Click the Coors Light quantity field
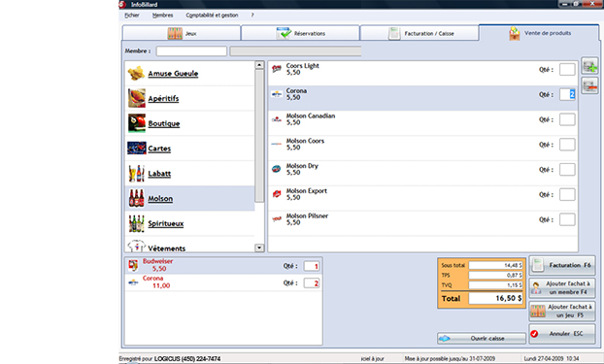The image size is (604, 364). click(x=567, y=69)
